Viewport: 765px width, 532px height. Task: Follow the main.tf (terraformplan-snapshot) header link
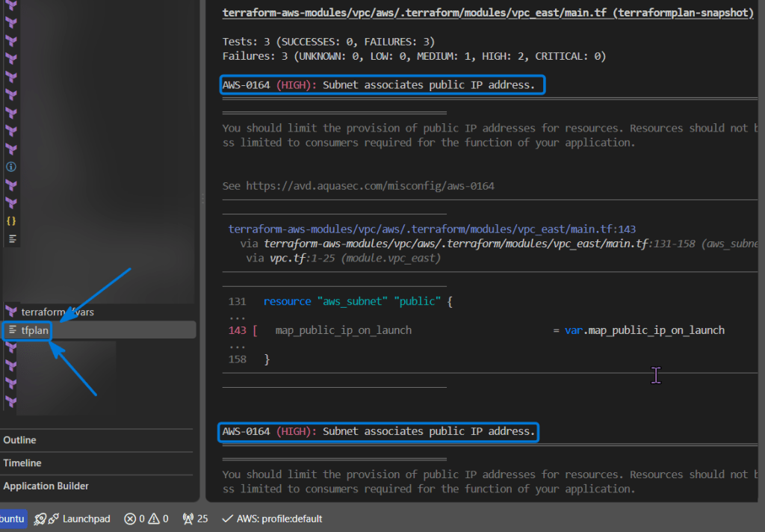pyautogui.click(x=488, y=13)
